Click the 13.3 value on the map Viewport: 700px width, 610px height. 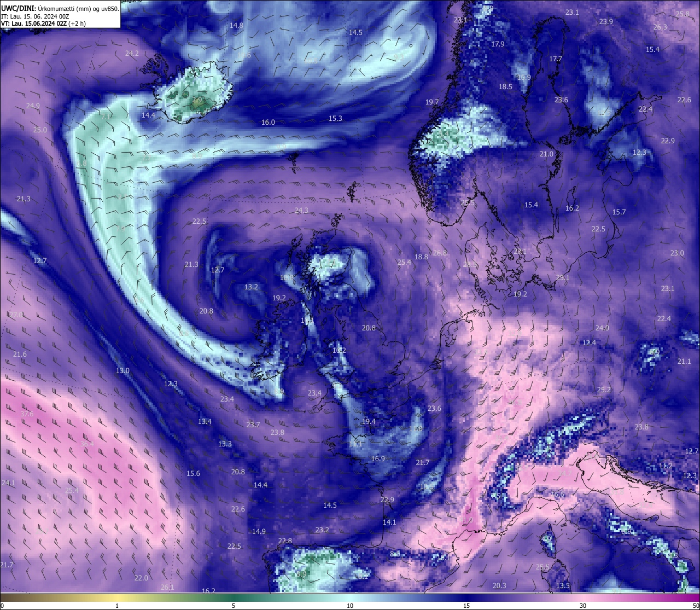[x=225, y=444]
